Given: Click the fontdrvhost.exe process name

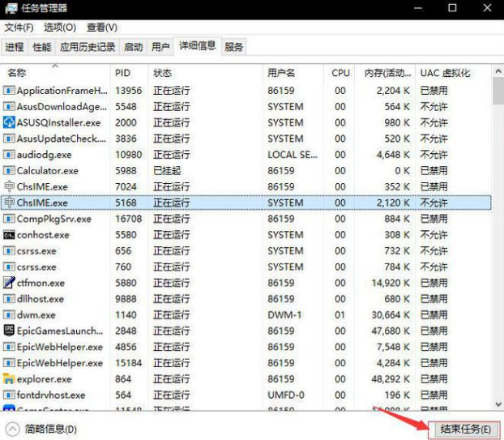Looking at the screenshot, I should [51, 395].
